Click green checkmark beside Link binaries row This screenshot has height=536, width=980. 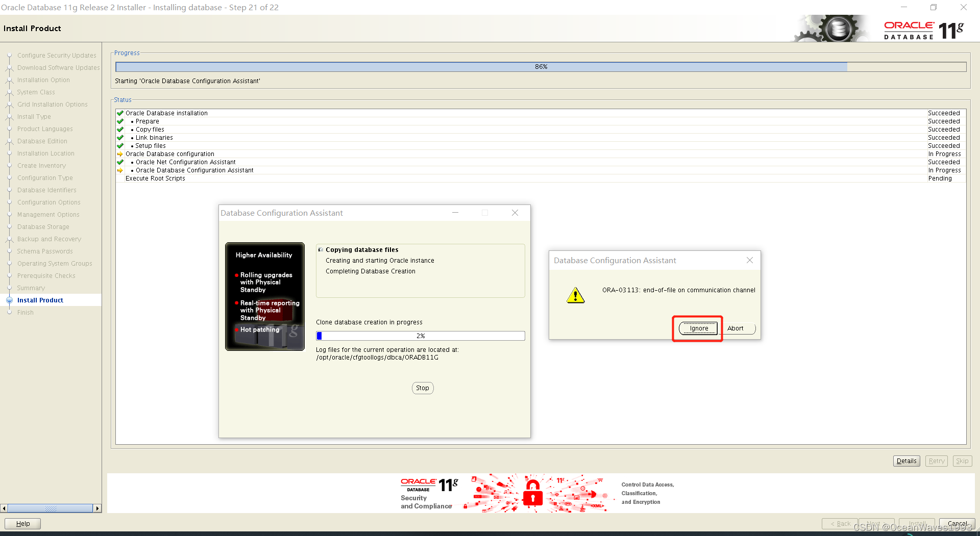[x=120, y=138]
